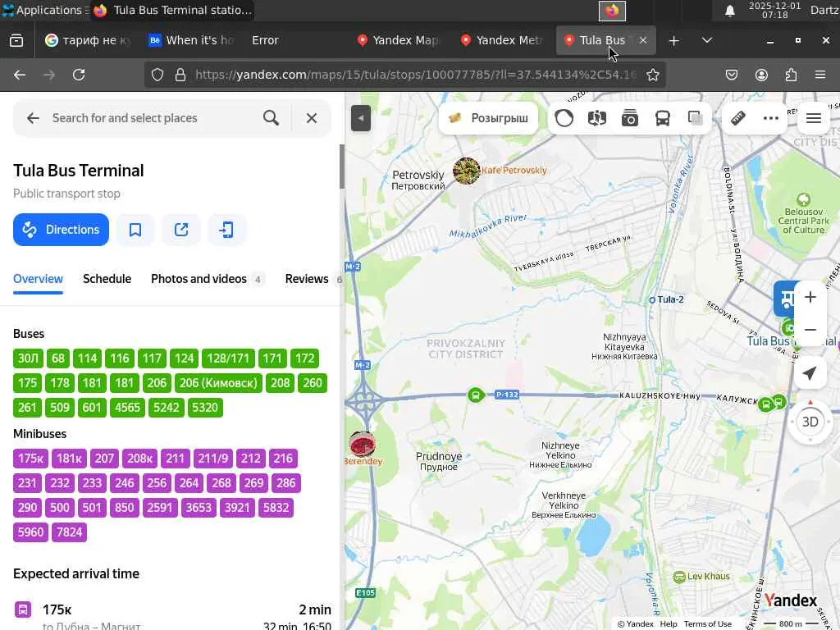Bookmark page with star icon

652,75
